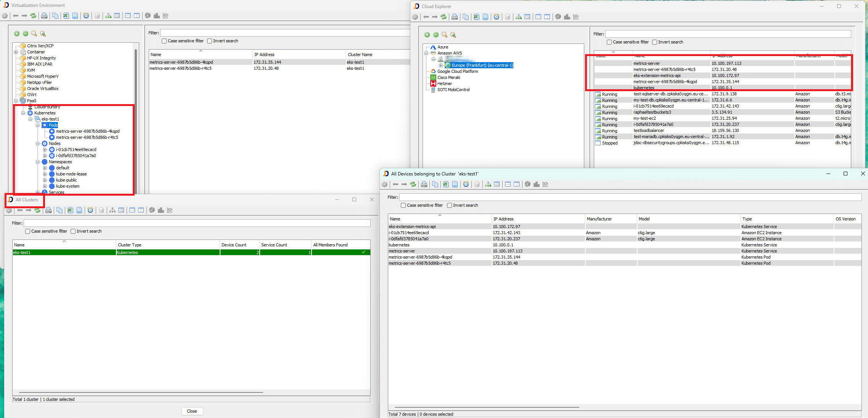Check Case sensitive filter in All Devices window
The width and height of the screenshot is (868, 418).
tap(403, 205)
